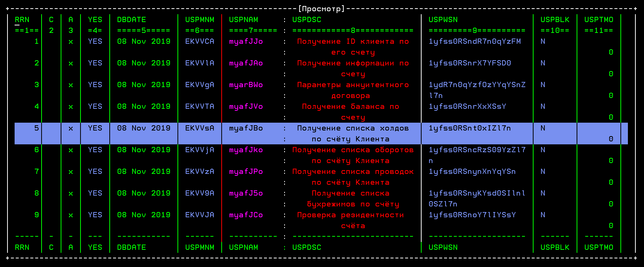Click the YES value in row 7
The height and width of the screenshot is (267, 644).
click(x=95, y=172)
